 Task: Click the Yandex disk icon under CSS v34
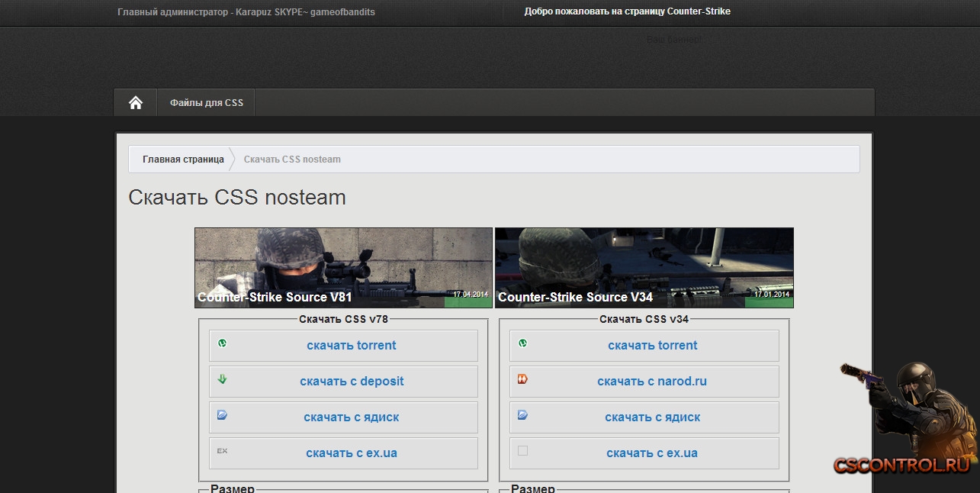(522, 415)
